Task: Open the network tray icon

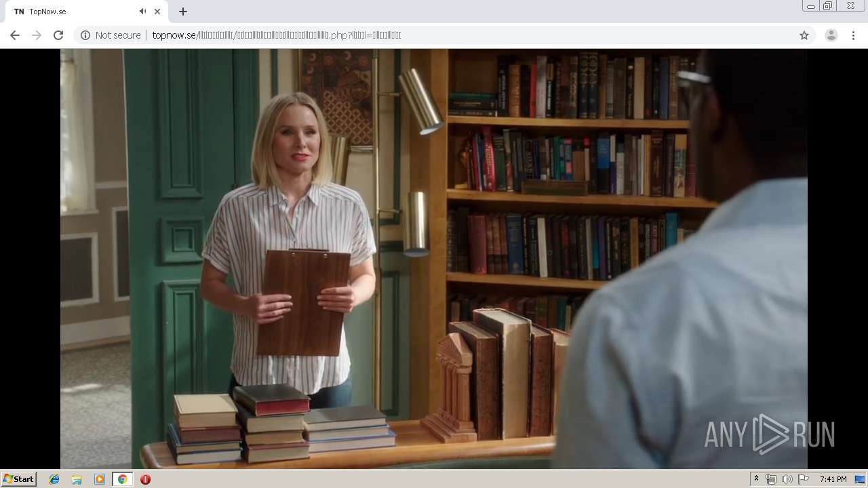Action: (x=771, y=479)
